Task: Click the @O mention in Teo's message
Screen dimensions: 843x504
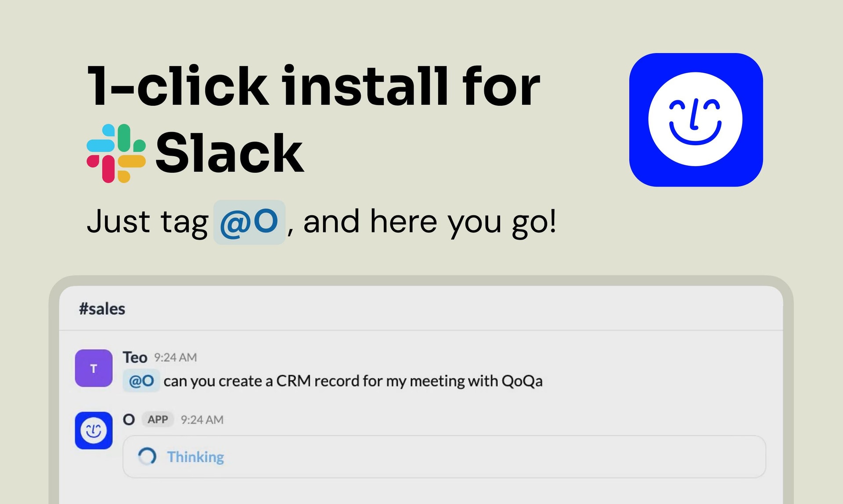Action: pos(141,381)
